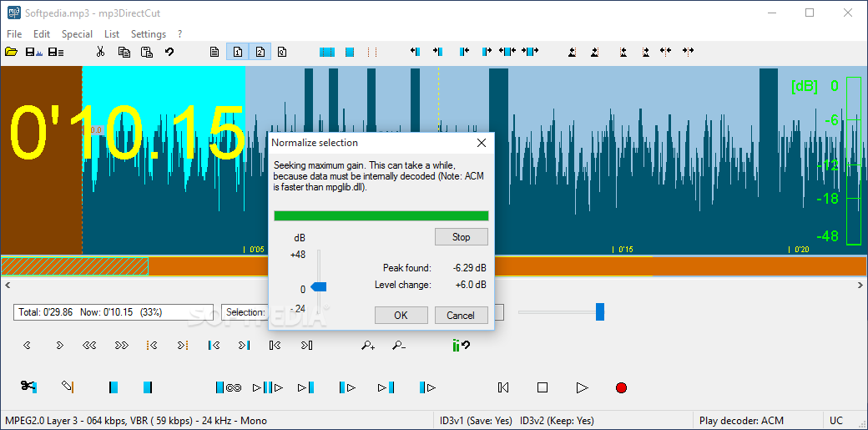Click the green level reset icon

coord(461,345)
